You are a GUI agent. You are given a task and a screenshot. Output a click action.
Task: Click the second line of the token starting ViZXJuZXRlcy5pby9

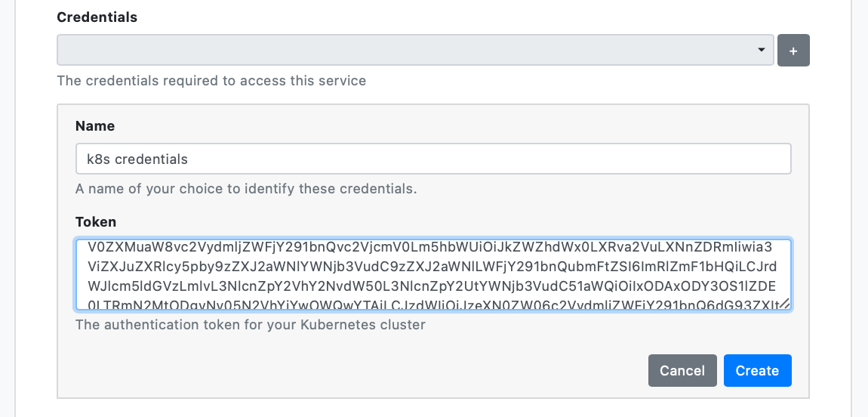tap(430, 267)
